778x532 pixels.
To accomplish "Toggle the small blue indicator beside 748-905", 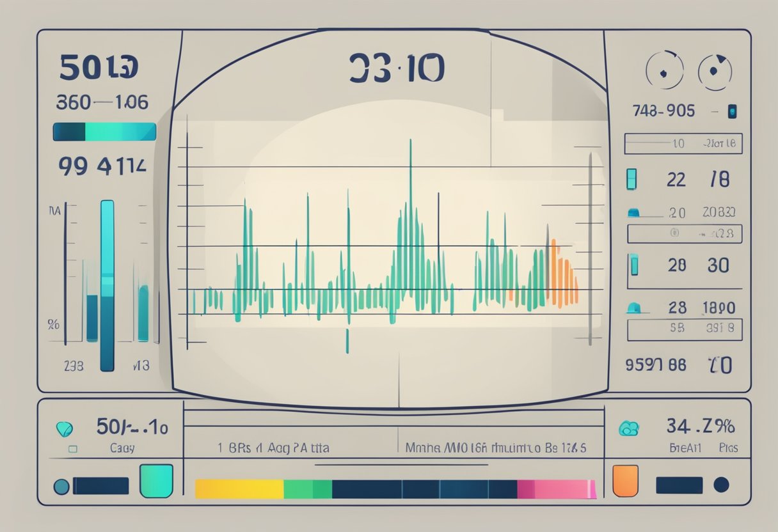I will coord(733,111).
